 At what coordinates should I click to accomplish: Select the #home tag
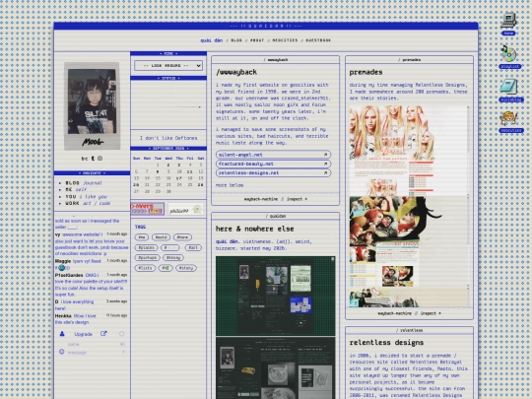(182, 237)
